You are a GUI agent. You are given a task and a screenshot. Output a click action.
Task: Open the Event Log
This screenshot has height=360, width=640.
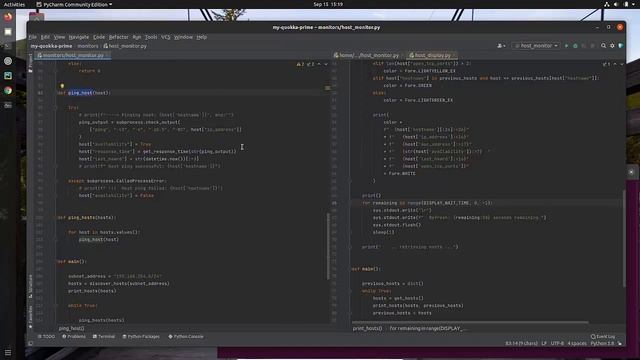tap(603, 337)
